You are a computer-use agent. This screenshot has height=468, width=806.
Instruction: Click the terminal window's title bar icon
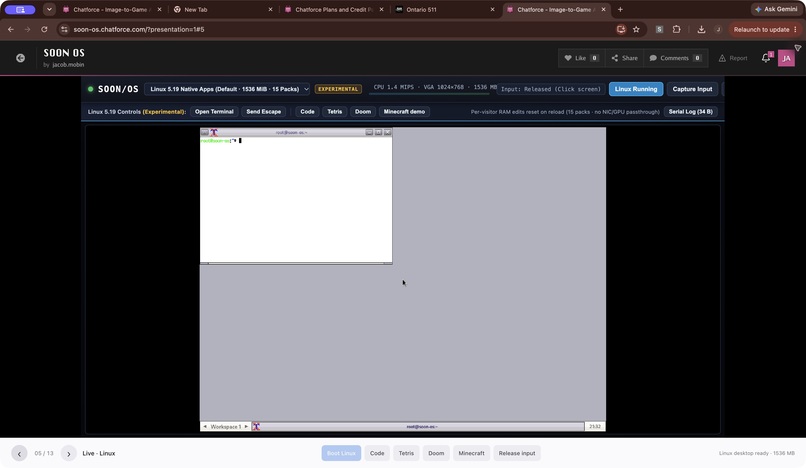(x=214, y=132)
